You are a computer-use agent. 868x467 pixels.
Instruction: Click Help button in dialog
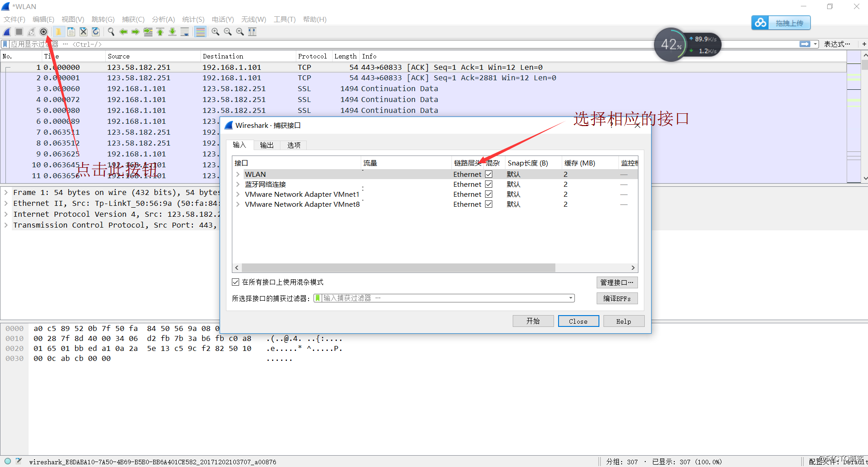[x=624, y=321]
